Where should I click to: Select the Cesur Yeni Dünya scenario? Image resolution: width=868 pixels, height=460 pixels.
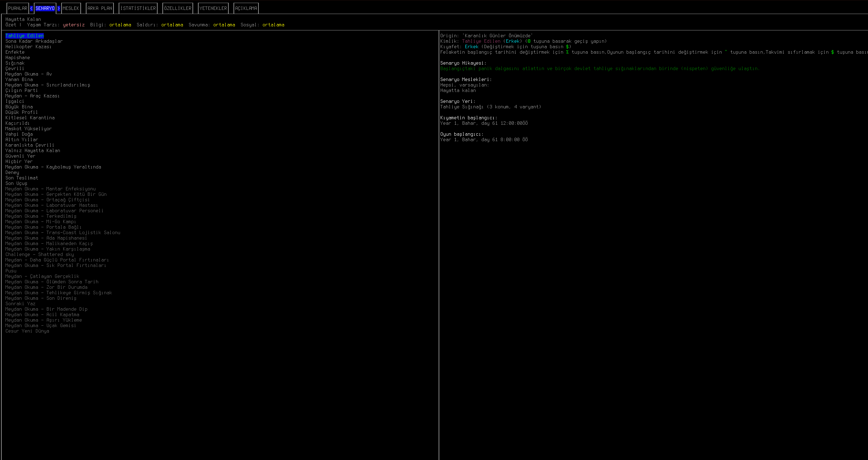click(27, 331)
